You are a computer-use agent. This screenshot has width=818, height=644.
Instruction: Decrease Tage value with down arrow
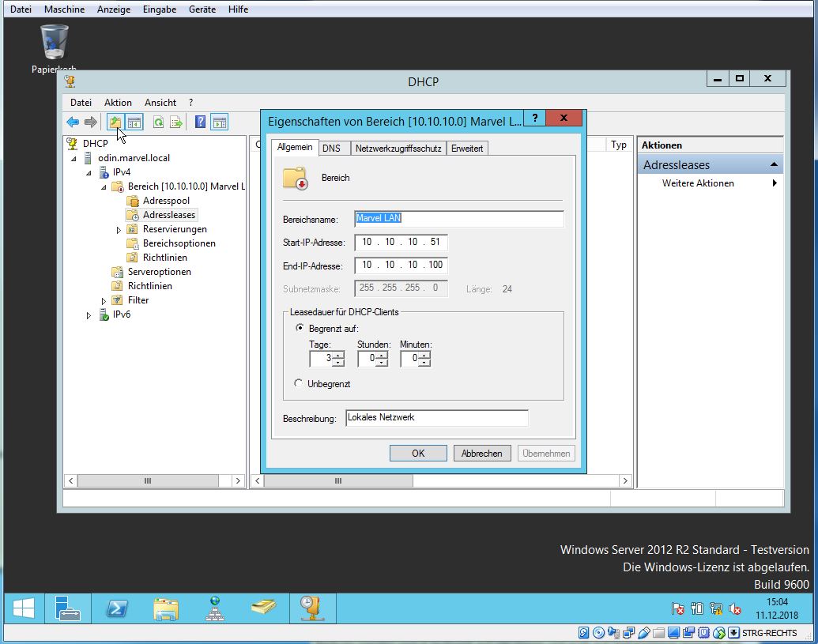[338, 362]
